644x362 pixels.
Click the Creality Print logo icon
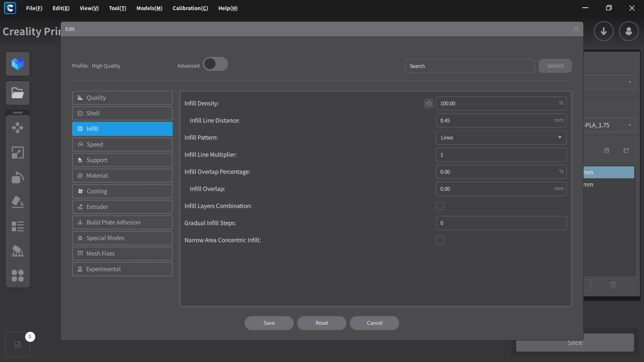(10, 8)
